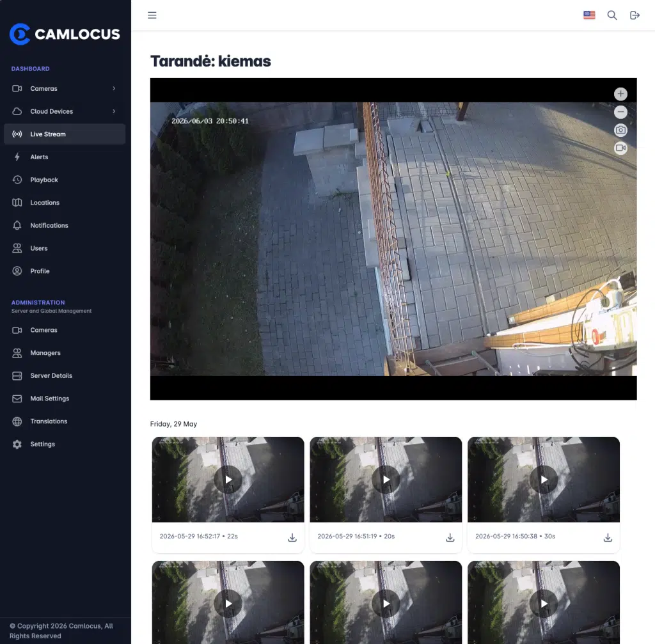Toggle the sidebar with the hamburger menu
Screen dimensions: 655x644
coord(152,15)
